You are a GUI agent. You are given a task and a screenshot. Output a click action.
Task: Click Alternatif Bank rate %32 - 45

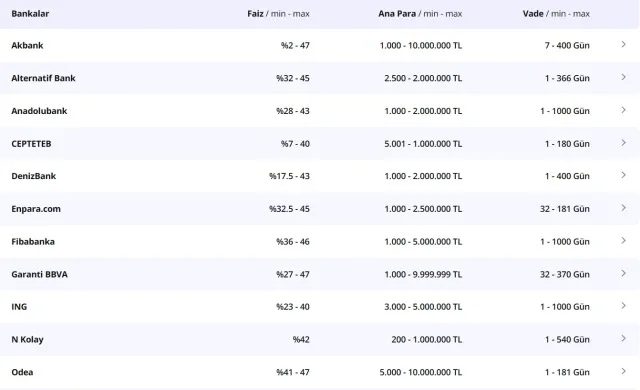point(293,78)
